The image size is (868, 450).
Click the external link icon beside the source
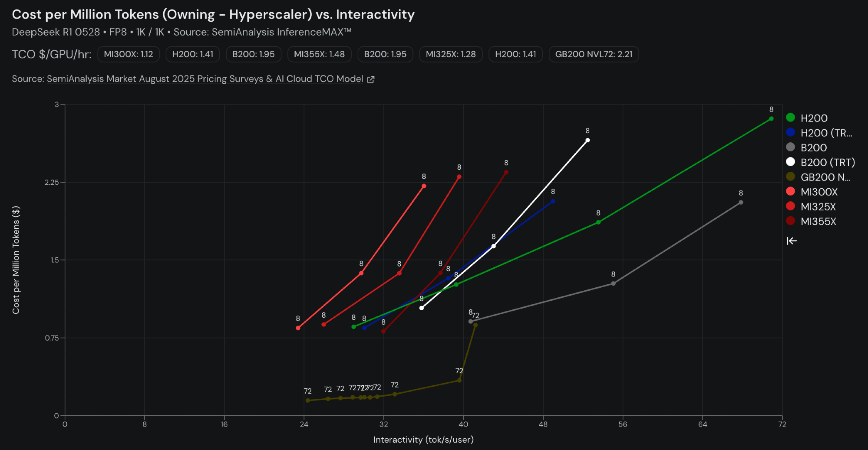[370, 79]
